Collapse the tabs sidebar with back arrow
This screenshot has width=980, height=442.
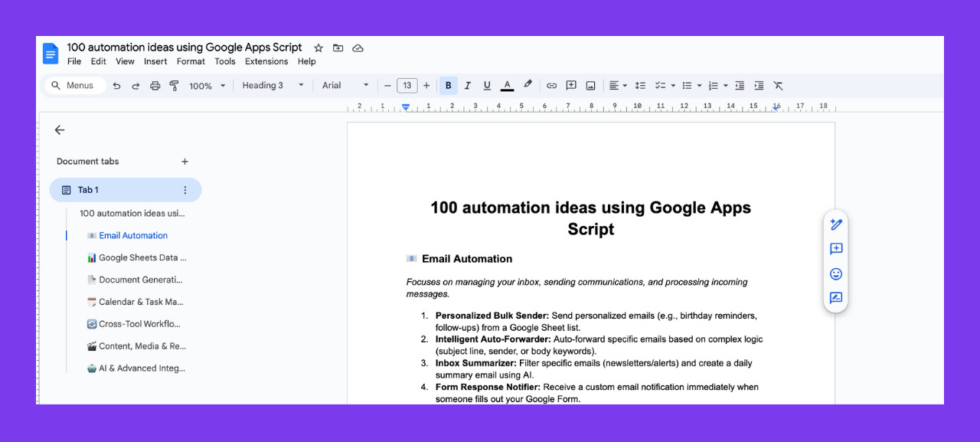click(x=60, y=130)
